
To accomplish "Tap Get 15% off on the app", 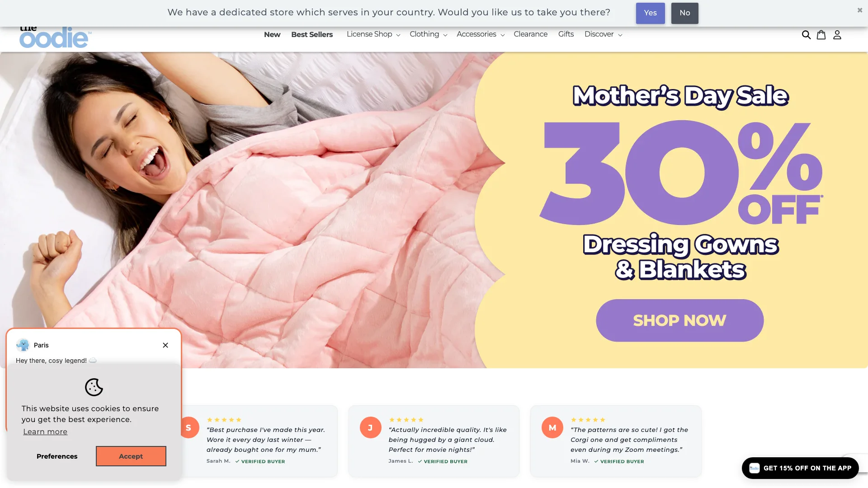I will click(800, 468).
